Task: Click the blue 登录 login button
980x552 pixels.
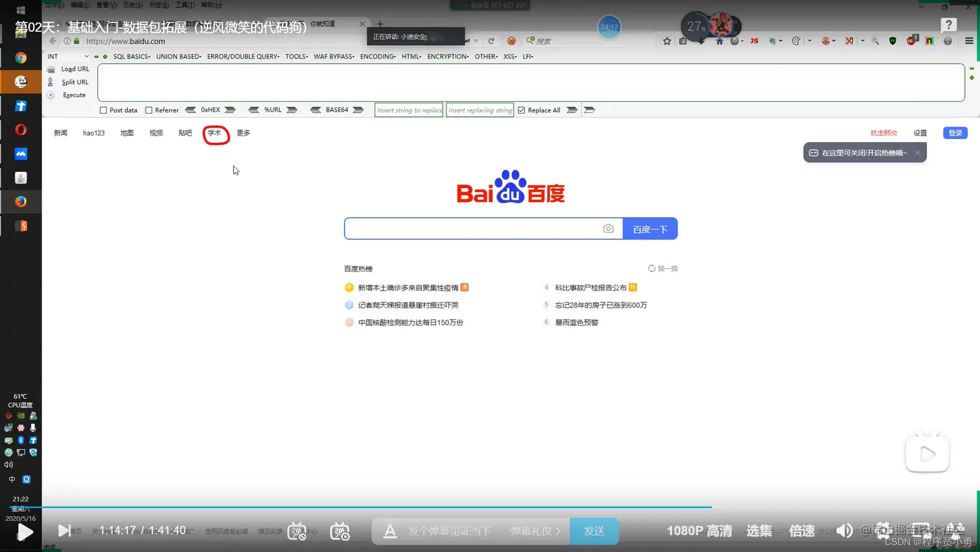Action: (x=955, y=133)
